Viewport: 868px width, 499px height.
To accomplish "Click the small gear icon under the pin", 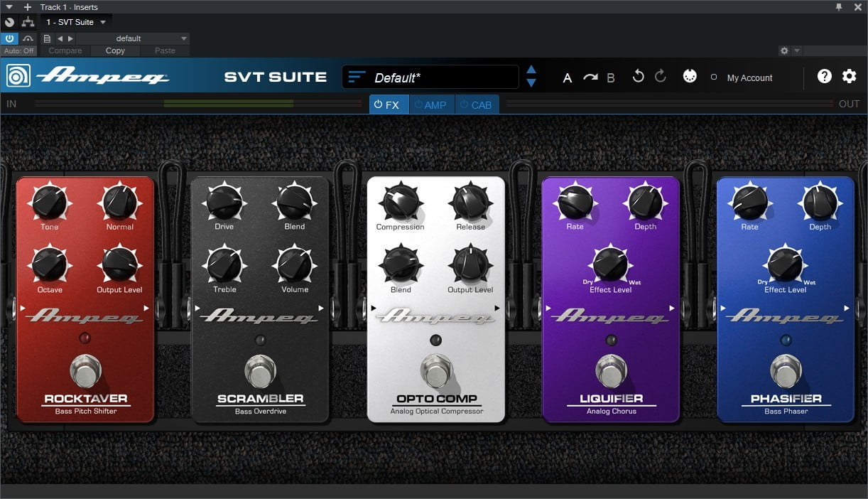I will tap(784, 51).
